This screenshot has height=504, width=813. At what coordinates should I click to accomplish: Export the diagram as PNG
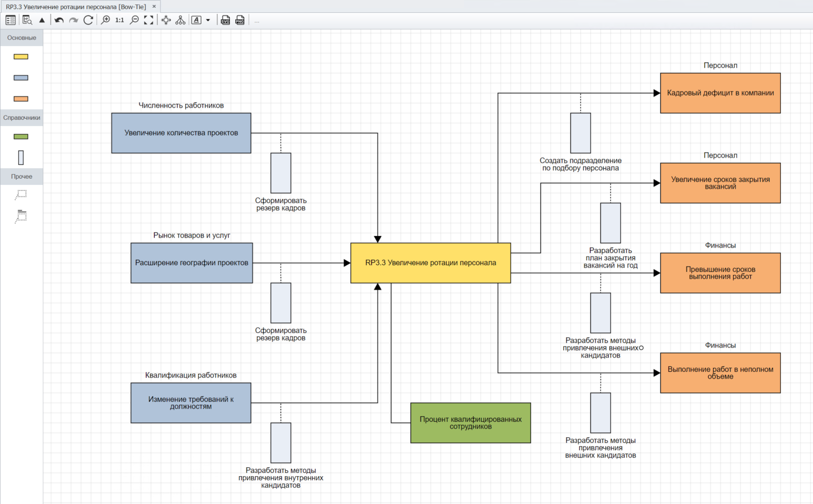[x=240, y=20]
